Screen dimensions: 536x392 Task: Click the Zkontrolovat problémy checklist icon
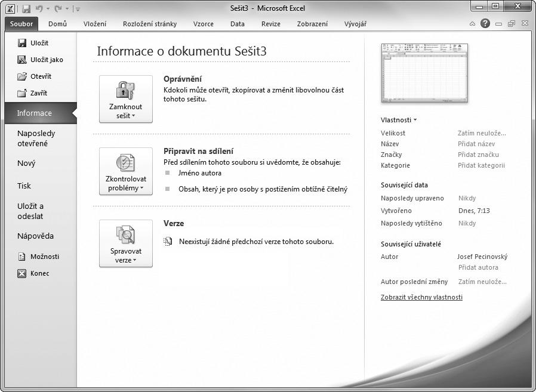(125, 163)
